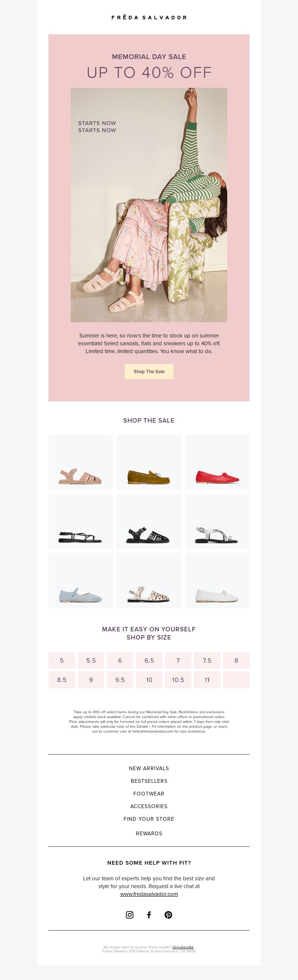Click the Freda Salvador logo

click(x=149, y=17)
